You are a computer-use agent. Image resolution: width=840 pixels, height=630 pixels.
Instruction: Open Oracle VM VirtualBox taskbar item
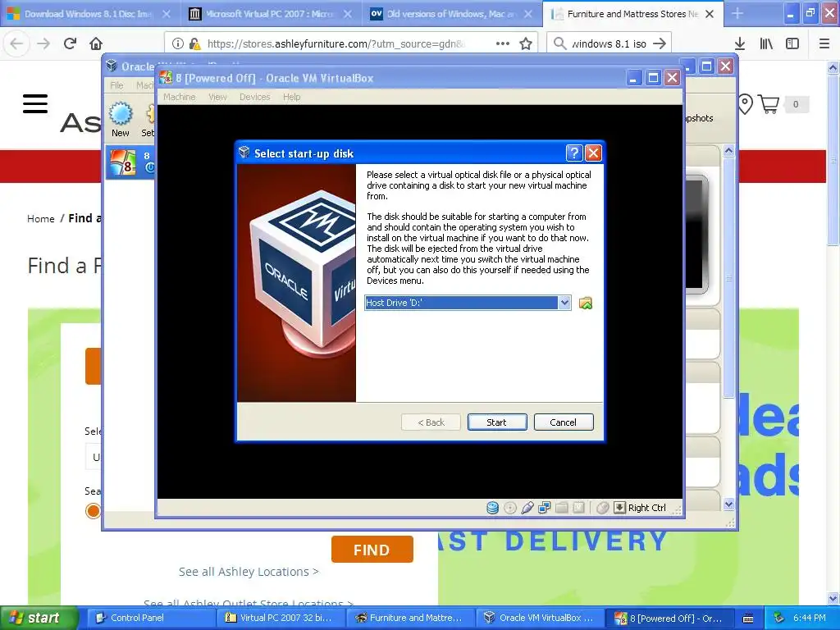click(x=540, y=619)
